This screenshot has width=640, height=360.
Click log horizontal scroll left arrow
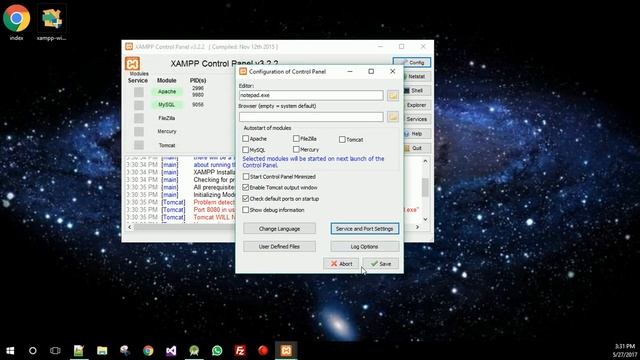130,227
